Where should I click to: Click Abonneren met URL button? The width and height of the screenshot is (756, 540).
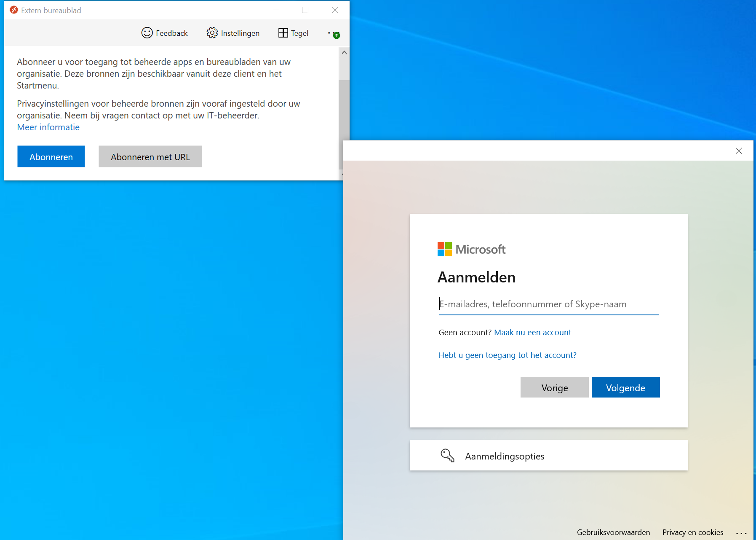(x=150, y=156)
